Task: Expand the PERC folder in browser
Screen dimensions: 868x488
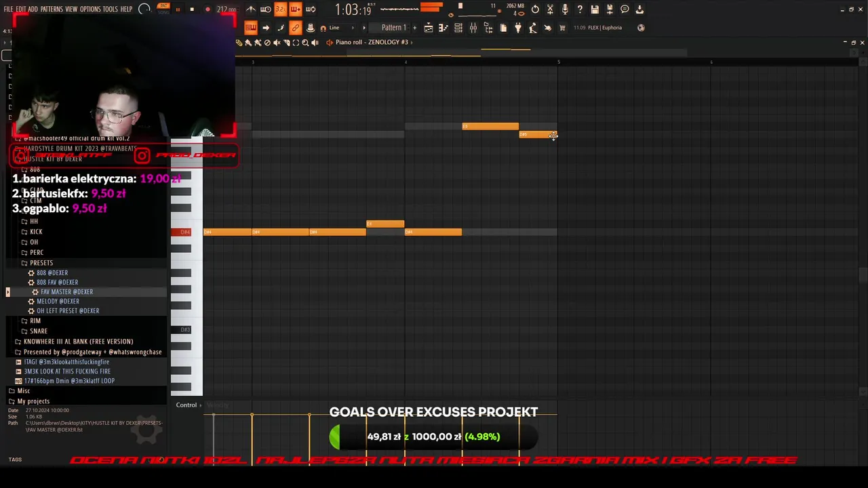Action: (36, 252)
